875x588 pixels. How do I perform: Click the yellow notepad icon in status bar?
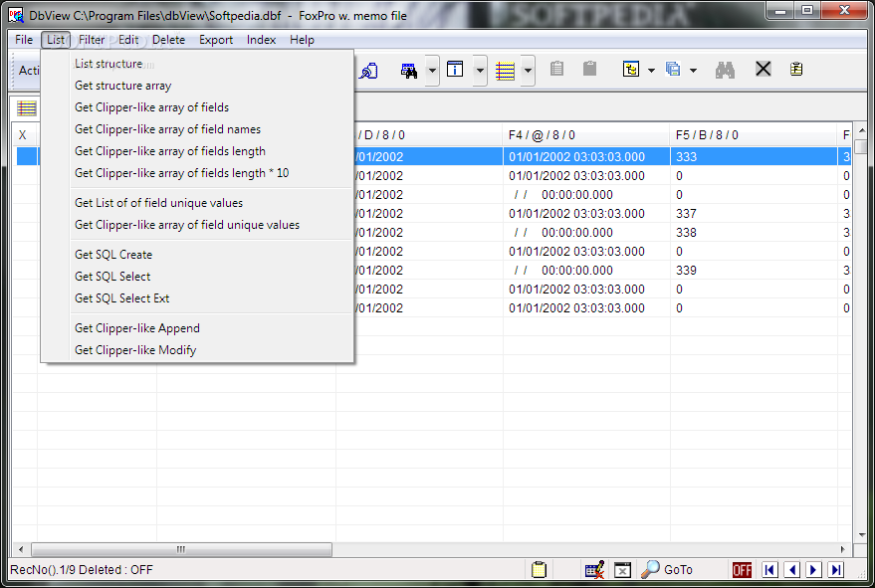click(539, 569)
